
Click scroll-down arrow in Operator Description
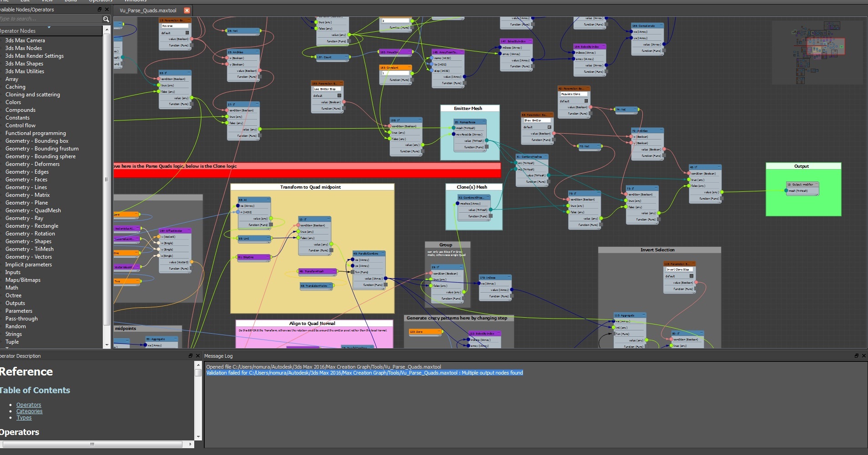pos(198,437)
